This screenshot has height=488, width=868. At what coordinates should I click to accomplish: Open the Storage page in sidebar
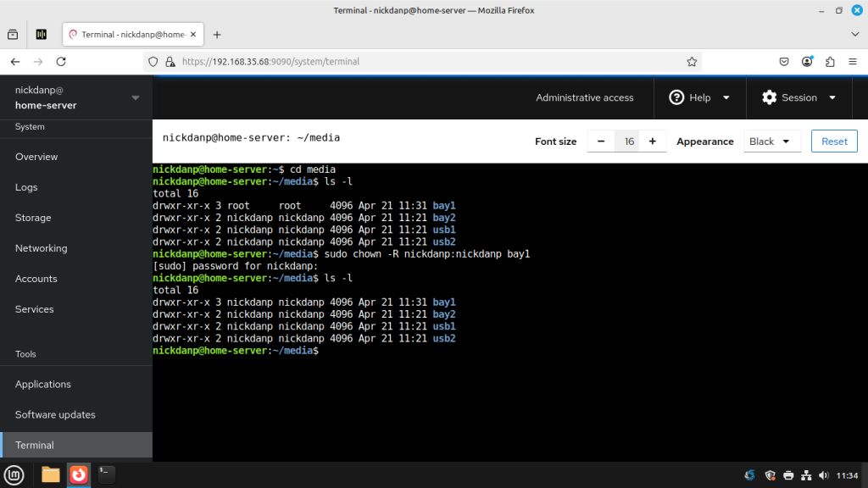33,218
